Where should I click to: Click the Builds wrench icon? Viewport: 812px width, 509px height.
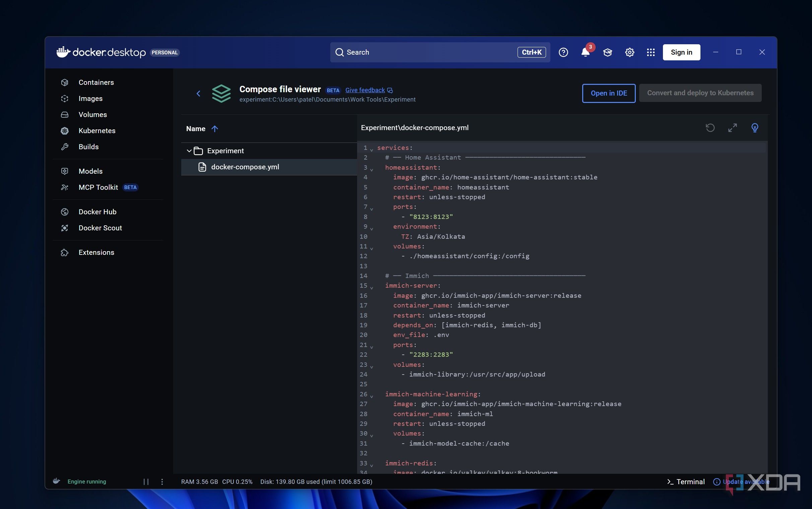click(x=65, y=147)
